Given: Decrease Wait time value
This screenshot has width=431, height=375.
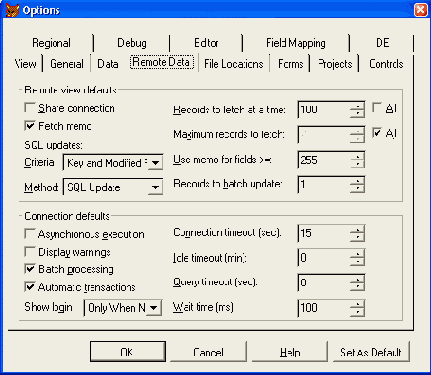Looking at the screenshot, I should (x=357, y=312).
